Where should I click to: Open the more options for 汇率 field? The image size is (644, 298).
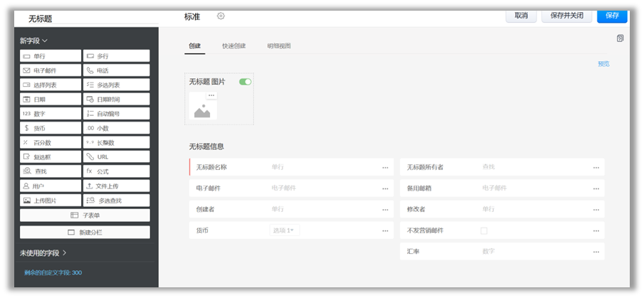pyautogui.click(x=596, y=251)
